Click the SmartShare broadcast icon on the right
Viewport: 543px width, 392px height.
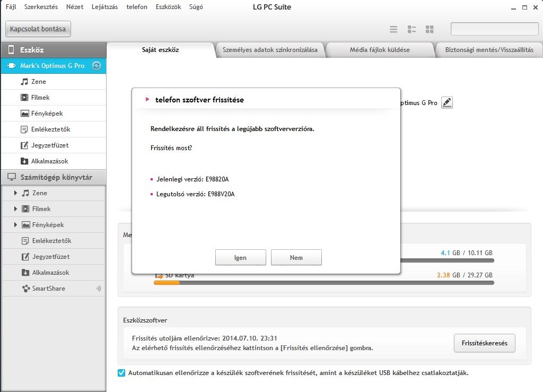[x=99, y=289]
